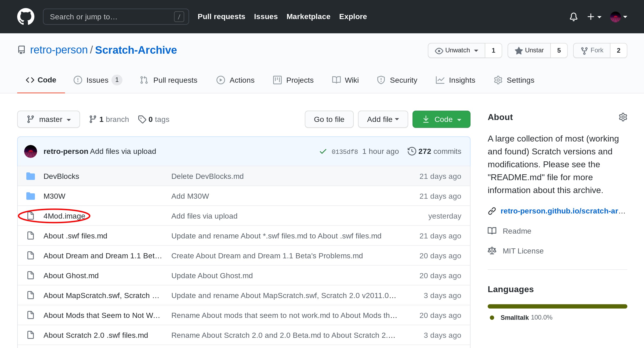This screenshot has height=348, width=644.
Task: Open the notifications bell
Action: (573, 17)
